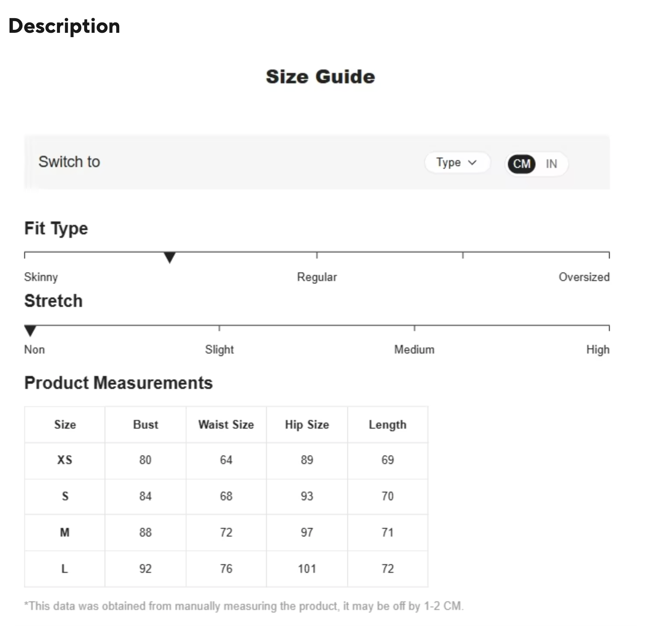Select the XS size row
This screenshot has width=672, height=638.
[x=65, y=460]
